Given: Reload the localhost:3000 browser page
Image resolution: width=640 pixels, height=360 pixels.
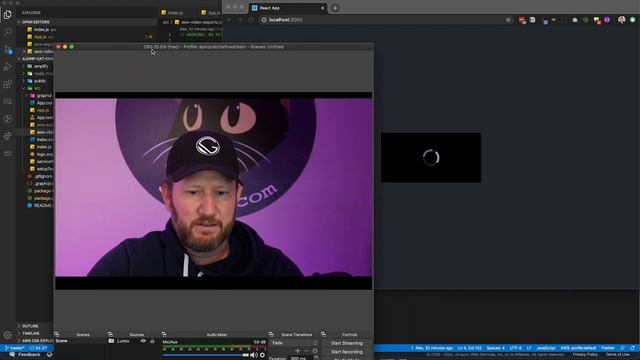Looking at the screenshot, I should (x=250, y=20).
